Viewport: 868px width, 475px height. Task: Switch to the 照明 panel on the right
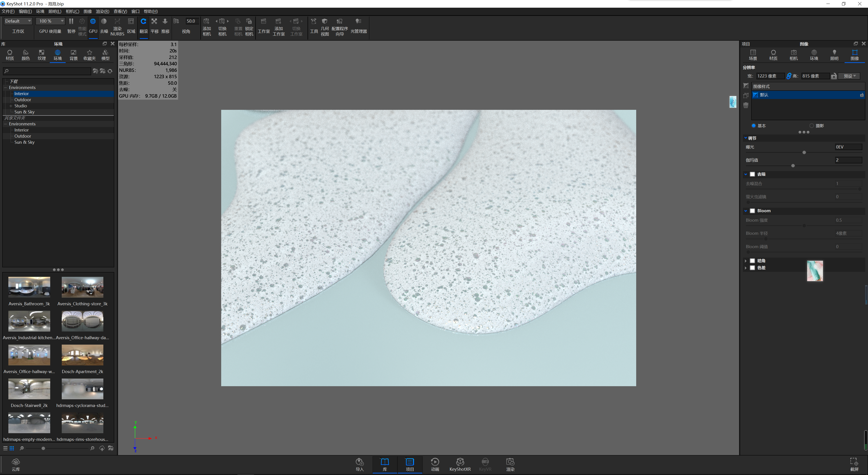coord(834,55)
